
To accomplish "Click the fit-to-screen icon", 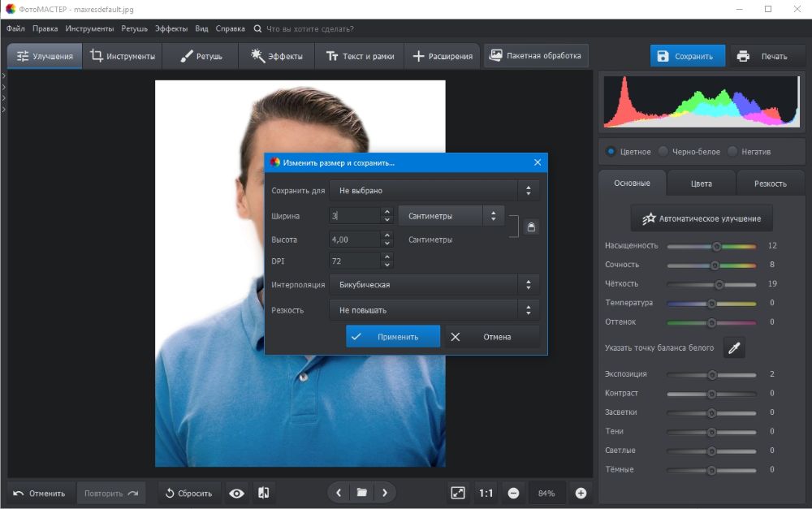I will tap(458, 493).
